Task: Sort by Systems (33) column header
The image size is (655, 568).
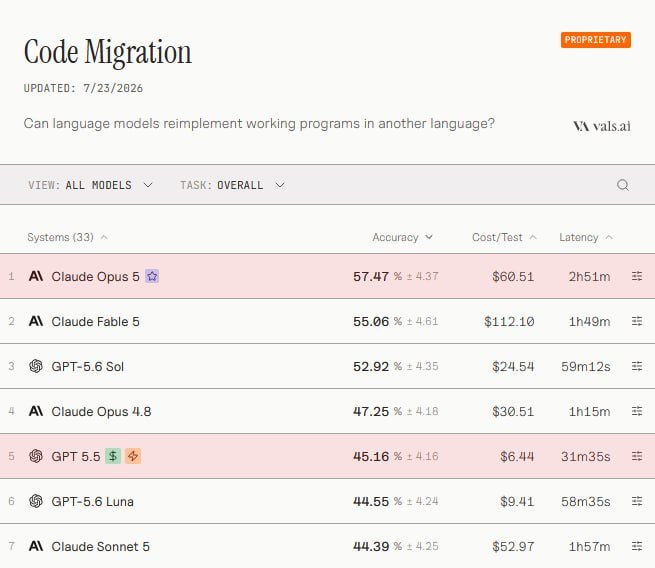Action: [x=67, y=237]
